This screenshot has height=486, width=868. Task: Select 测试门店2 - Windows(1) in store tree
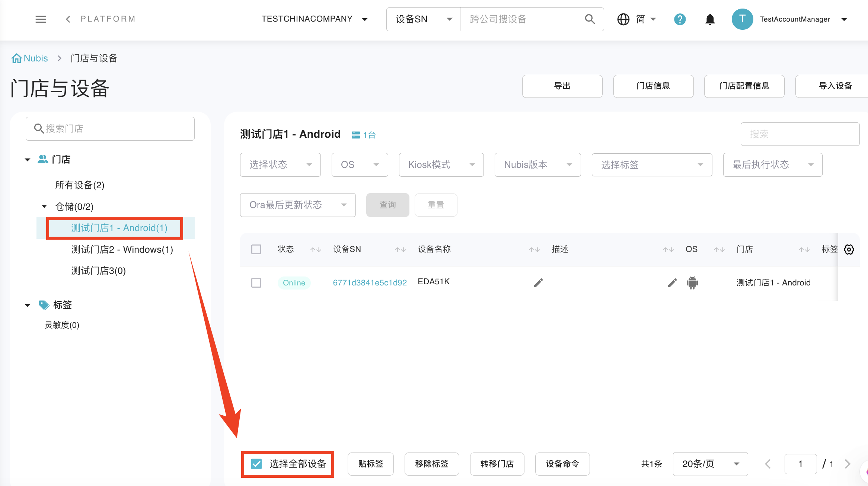click(x=122, y=249)
